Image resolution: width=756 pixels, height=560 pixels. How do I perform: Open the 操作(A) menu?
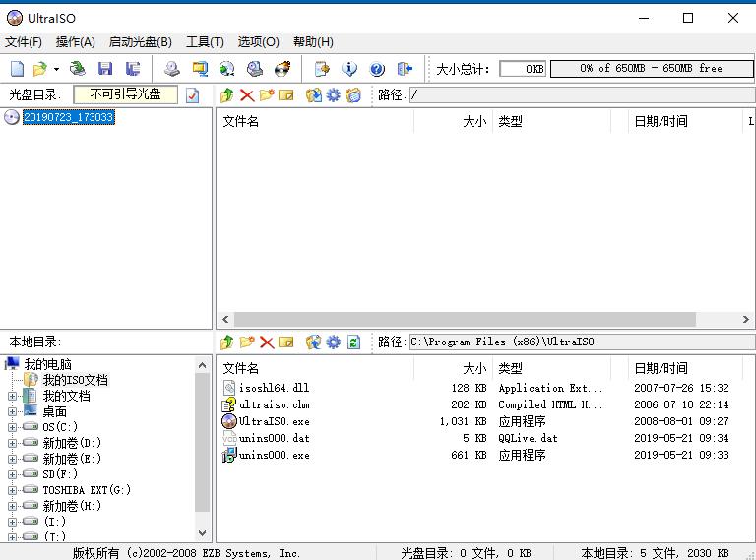(75, 42)
